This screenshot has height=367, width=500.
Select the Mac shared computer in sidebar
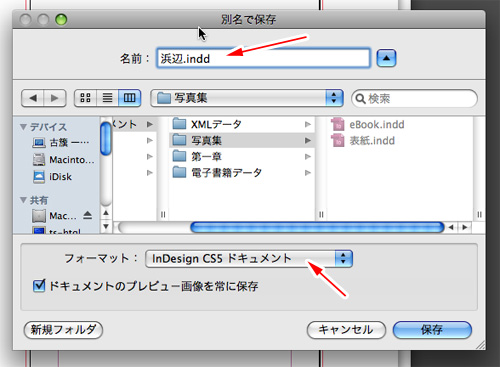pyautogui.click(x=54, y=216)
